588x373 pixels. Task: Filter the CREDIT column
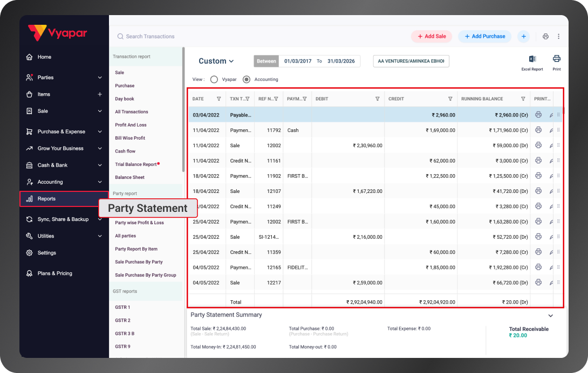(450, 99)
